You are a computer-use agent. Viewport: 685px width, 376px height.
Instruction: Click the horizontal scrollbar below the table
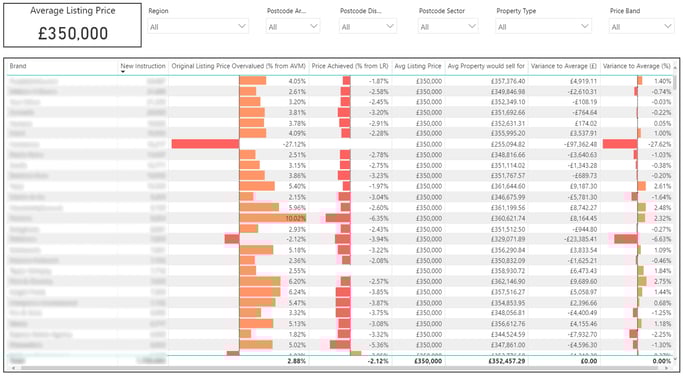[341, 368]
